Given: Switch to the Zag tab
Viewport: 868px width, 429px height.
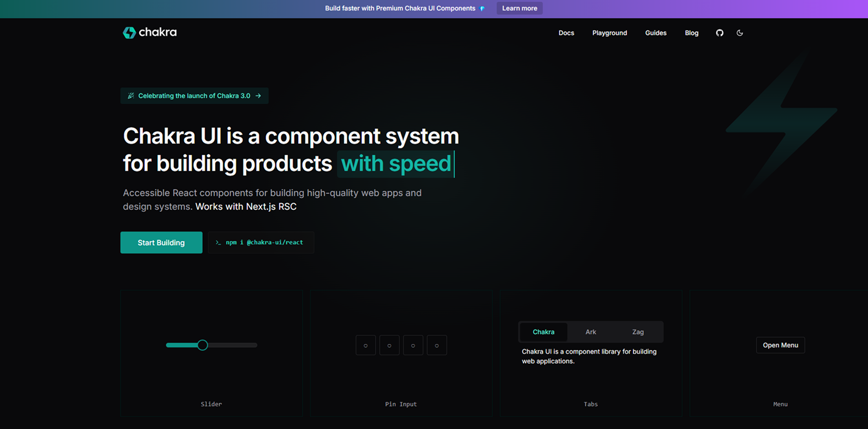Looking at the screenshot, I should (638, 332).
